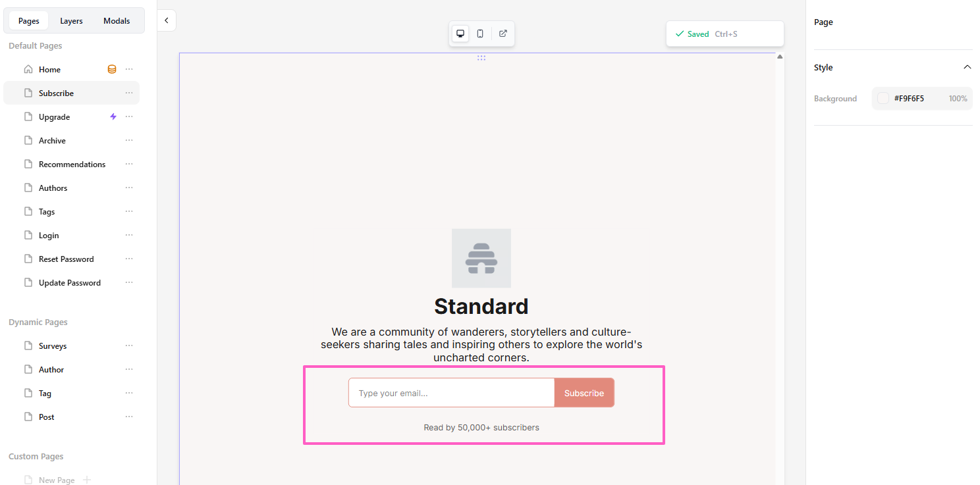Open more options for Surveys page

click(129, 345)
